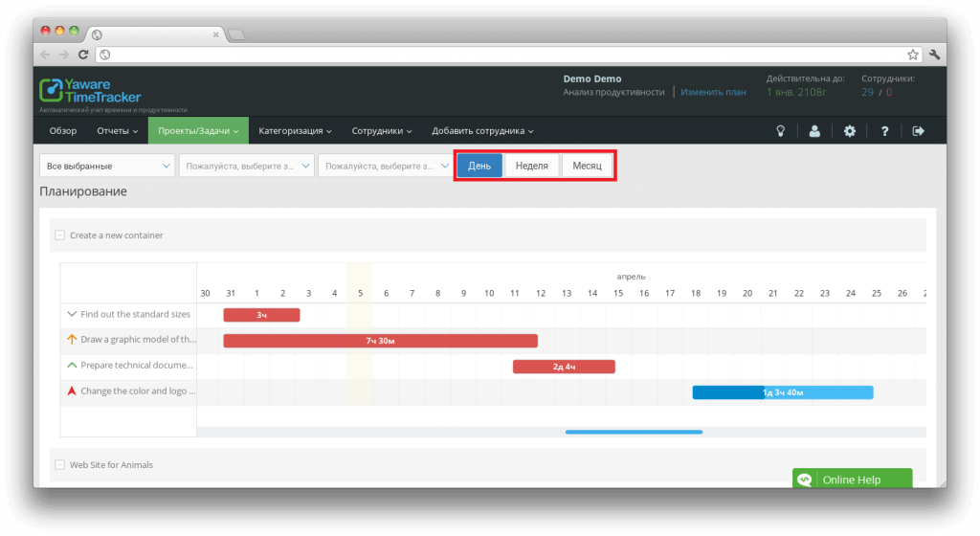Open settings via the gear icon

(x=849, y=131)
